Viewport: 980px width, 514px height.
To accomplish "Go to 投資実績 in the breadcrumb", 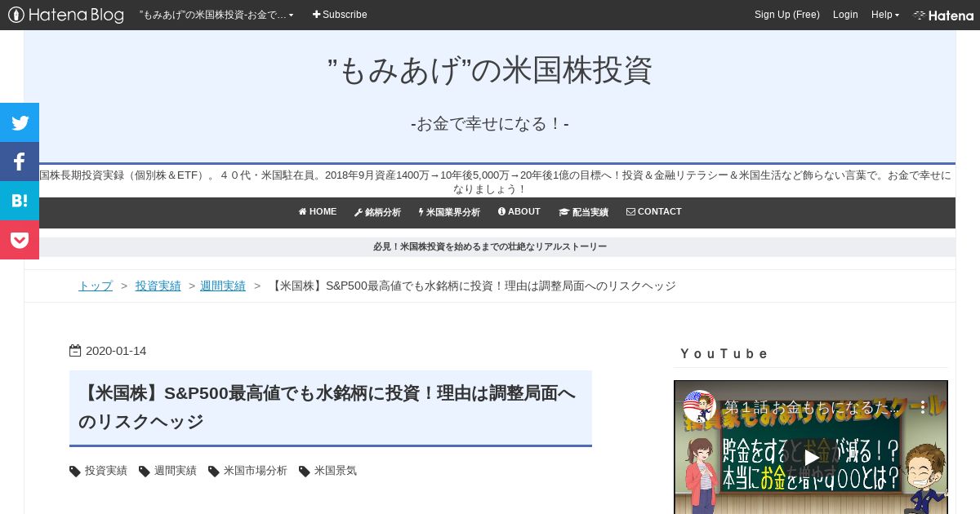I will coord(158,286).
